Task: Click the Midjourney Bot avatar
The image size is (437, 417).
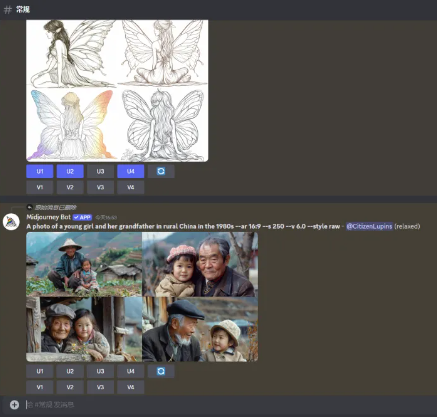Action: (x=11, y=222)
